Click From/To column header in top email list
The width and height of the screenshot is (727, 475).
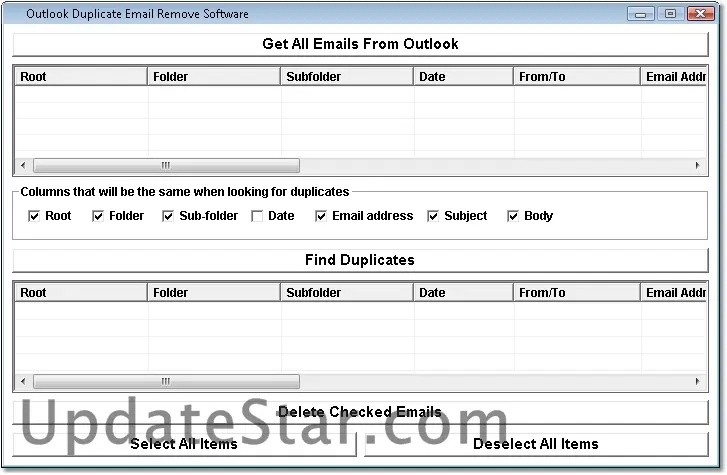click(577, 77)
